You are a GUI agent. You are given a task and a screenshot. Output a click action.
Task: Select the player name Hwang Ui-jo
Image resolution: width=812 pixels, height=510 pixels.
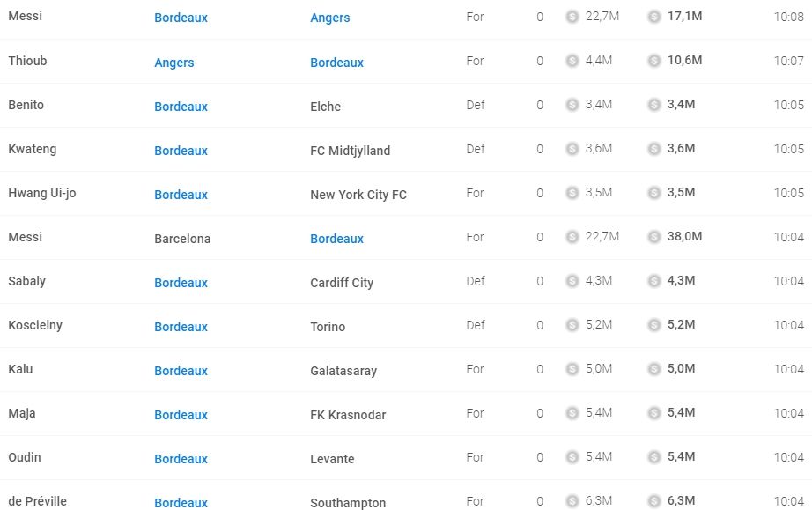tap(42, 193)
